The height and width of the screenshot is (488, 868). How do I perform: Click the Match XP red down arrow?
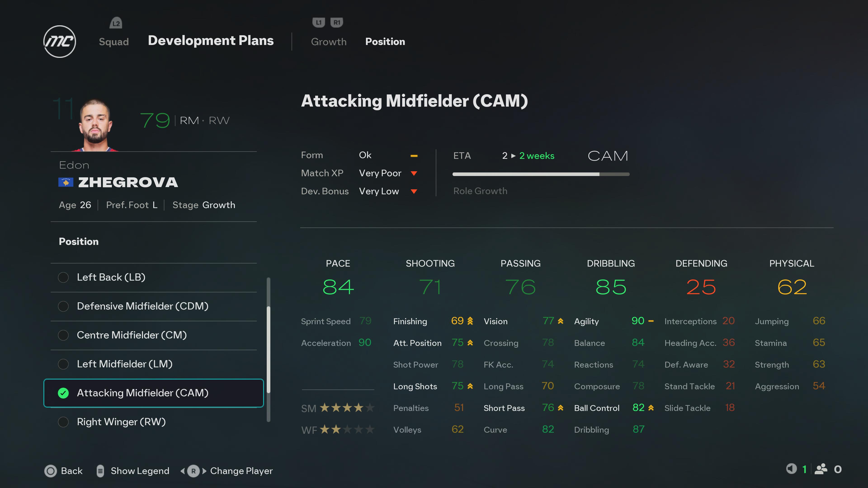(x=414, y=174)
